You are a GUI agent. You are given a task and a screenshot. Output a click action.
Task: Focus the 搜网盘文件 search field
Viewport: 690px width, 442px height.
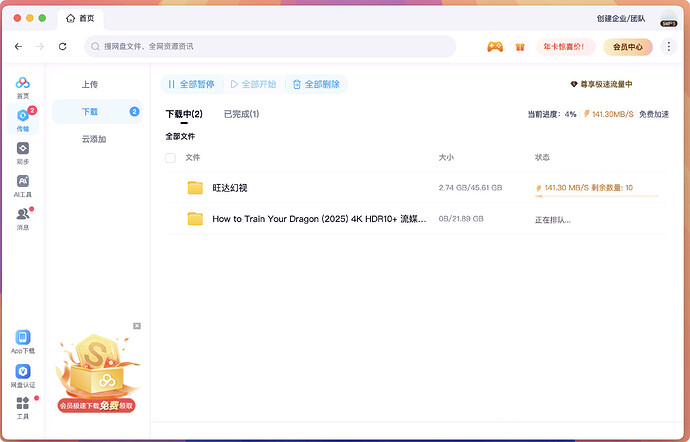(270, 46)
